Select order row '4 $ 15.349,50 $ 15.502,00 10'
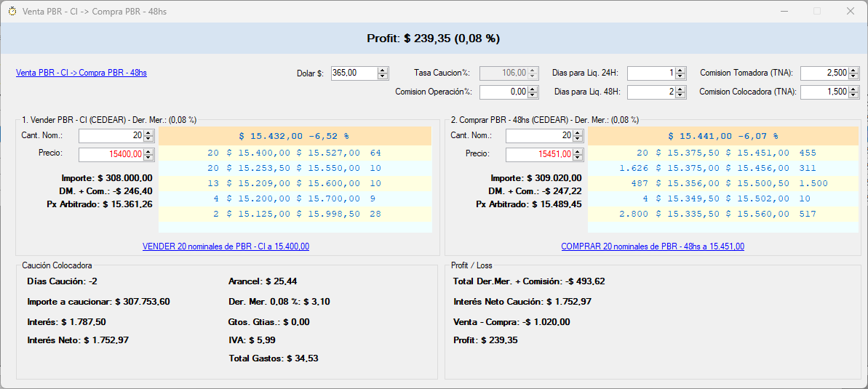This screenshot has width=868, height=389. (723, 198)
